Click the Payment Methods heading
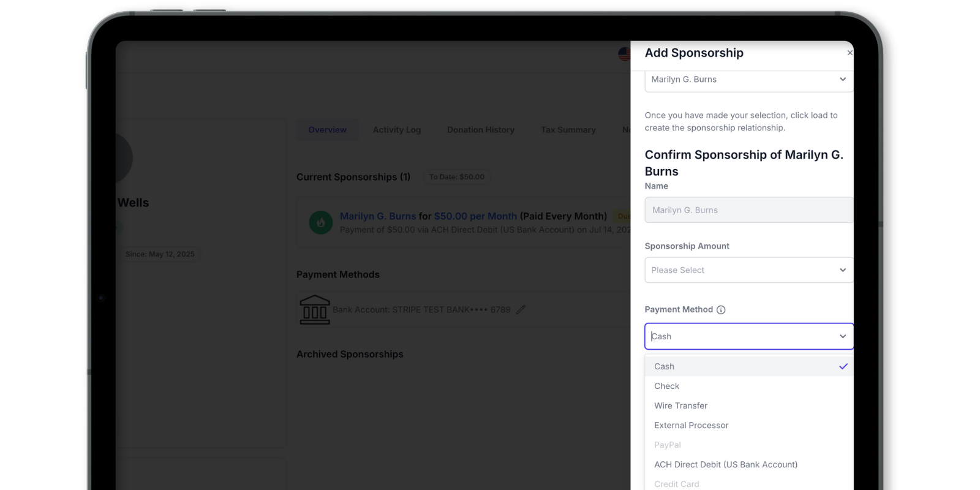 (x=338, y=274)
